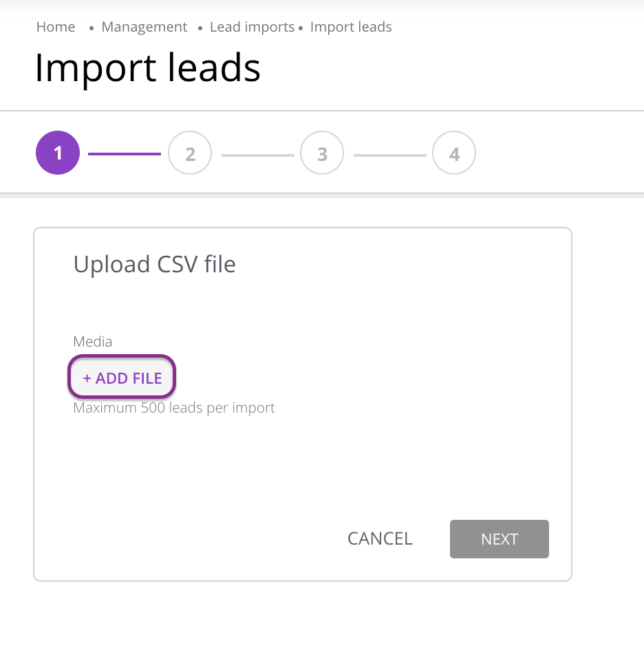Jump to step 3 circle
The width and height of the screenshot is (644, 645).
coord(322,153)
